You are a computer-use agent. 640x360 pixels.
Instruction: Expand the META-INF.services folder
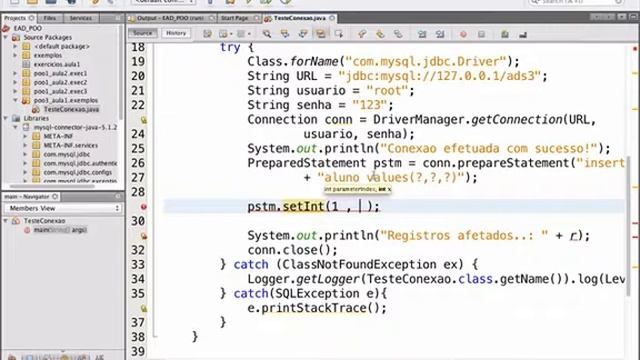pos(25,145)
